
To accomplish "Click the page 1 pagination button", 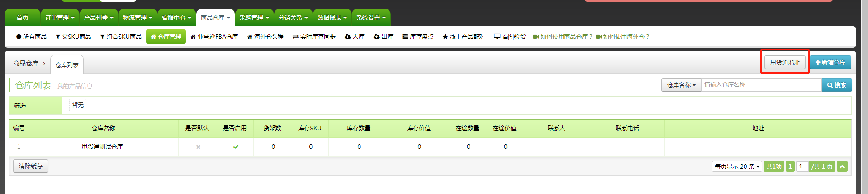I will tap(790, 166).
